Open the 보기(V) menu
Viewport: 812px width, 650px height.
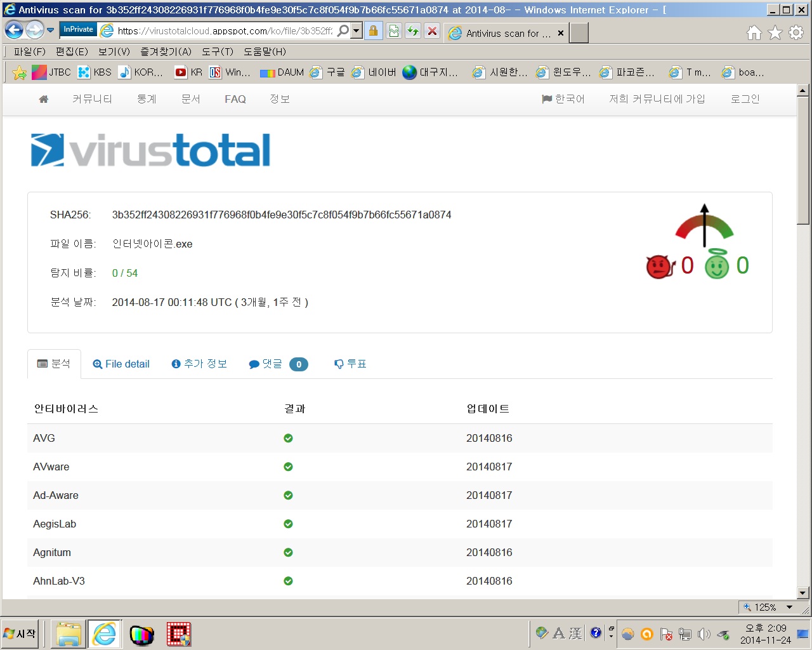[x=114, y=51]
